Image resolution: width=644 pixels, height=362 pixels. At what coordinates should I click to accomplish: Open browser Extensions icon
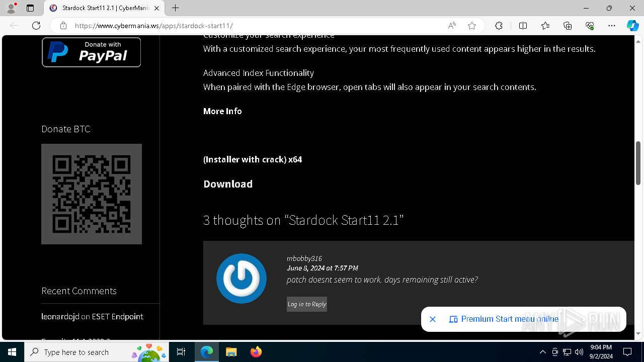coord(499,26)
